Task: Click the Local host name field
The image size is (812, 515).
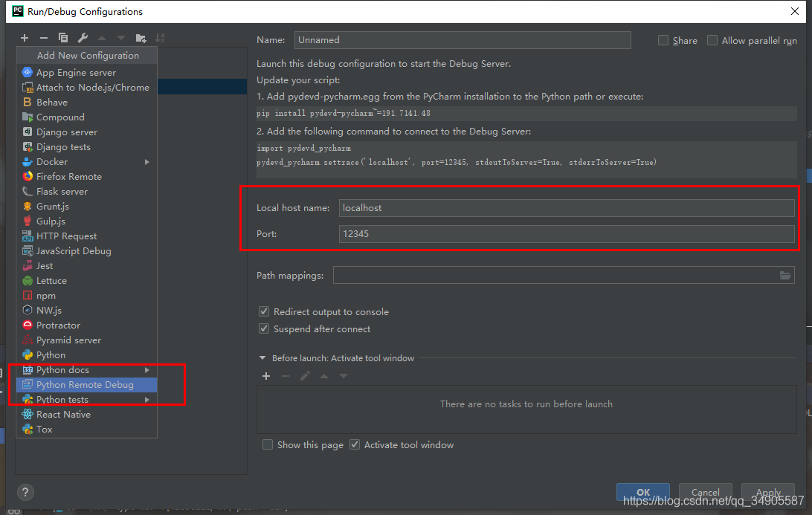Action: pyautogui.click(x=567, y=208)
